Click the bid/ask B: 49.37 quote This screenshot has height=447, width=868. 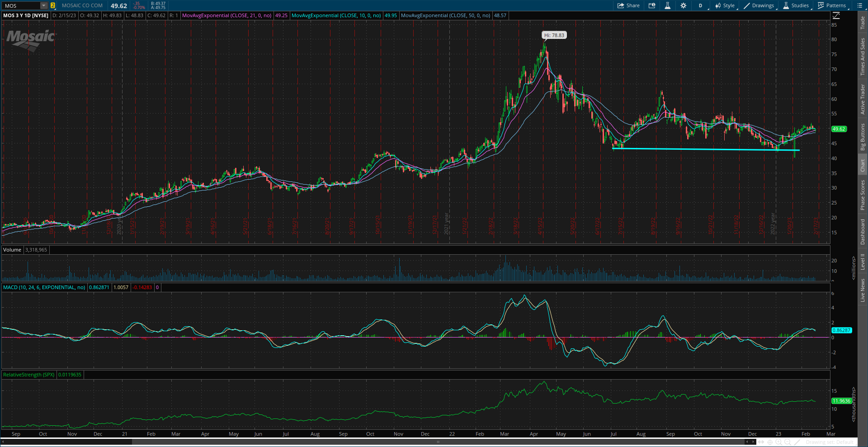point(158,4)
